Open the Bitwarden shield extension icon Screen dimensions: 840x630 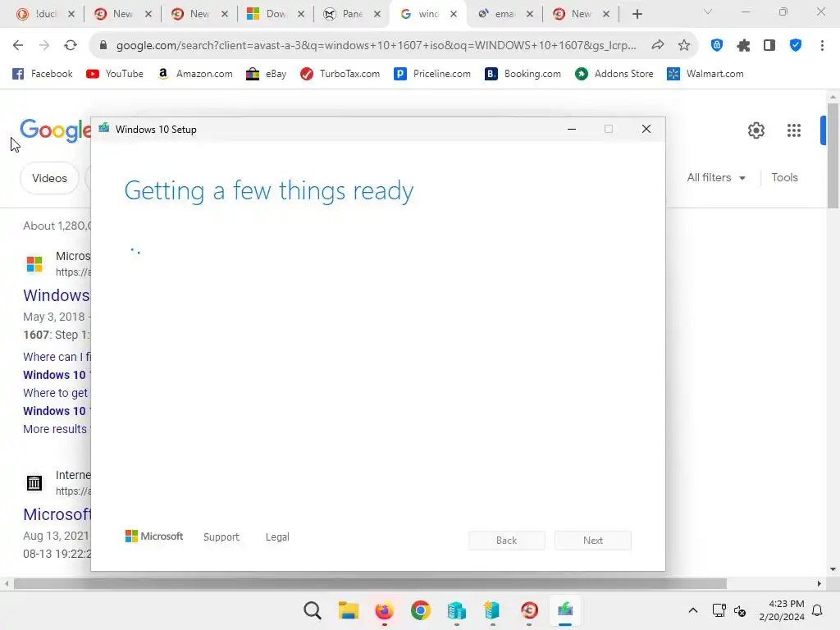coord(717,46)
